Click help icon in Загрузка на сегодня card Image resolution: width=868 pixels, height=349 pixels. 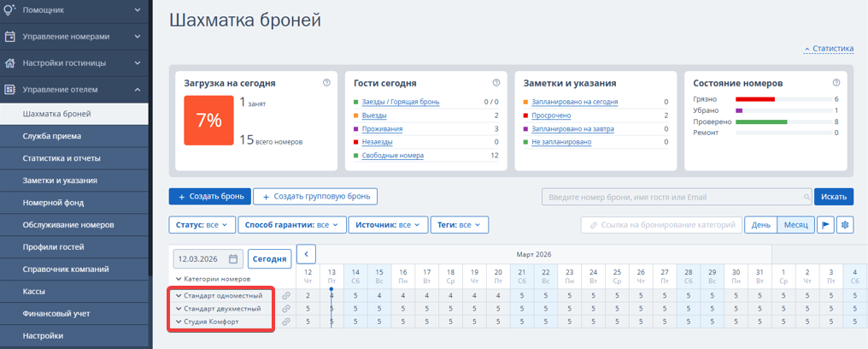pos(326,83)
